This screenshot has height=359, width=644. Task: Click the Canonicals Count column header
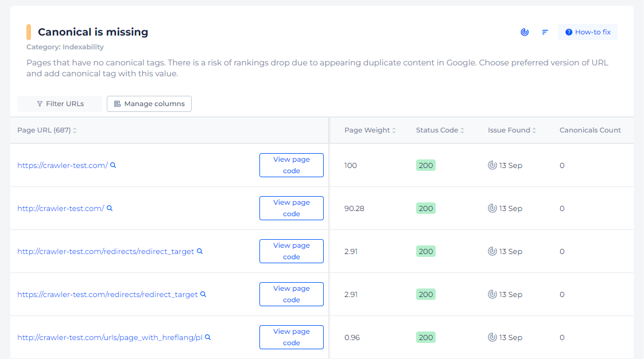[590, 130]
